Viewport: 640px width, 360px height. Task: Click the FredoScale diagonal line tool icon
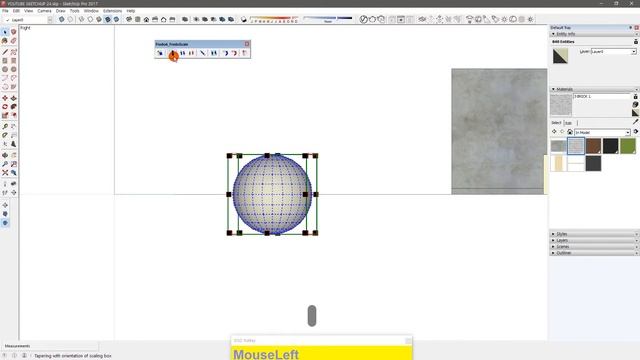(203, 53)
